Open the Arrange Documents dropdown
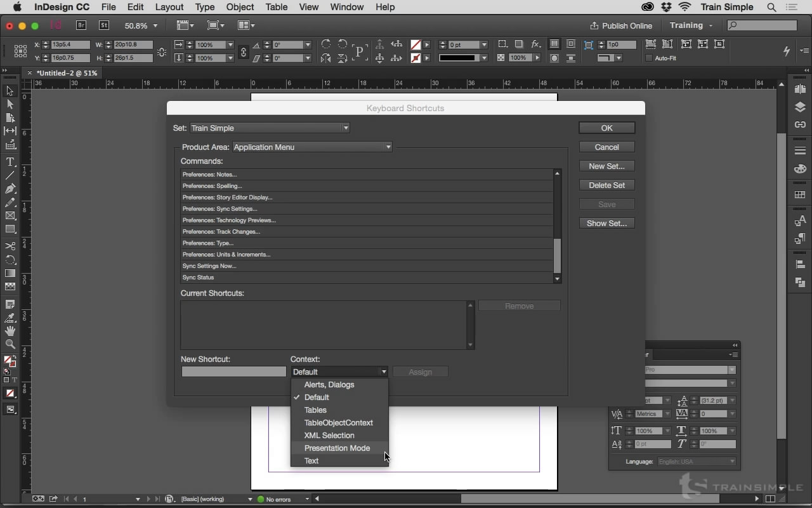The image size is (812, 508). pyautogui.click(x=246, y=25)
